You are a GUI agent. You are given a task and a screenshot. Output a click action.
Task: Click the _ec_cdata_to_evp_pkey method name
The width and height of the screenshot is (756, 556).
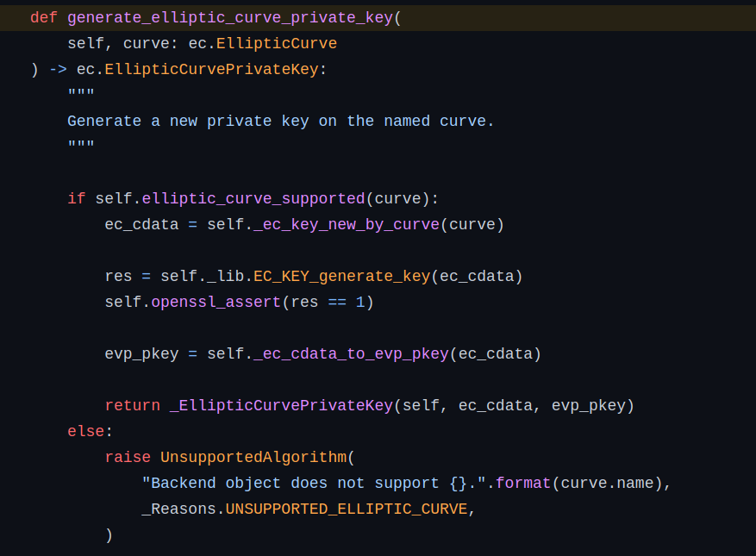(352, 354)
